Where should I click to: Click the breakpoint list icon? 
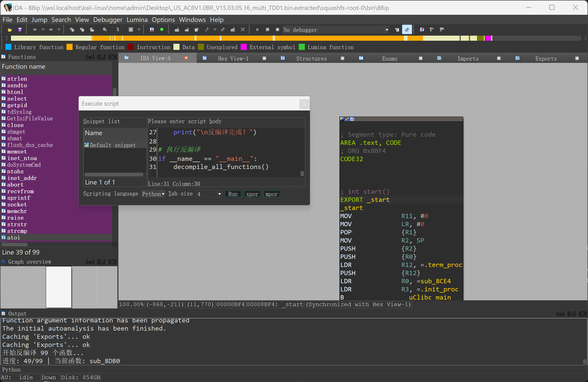pyautogui.click(x=422, y=30)
